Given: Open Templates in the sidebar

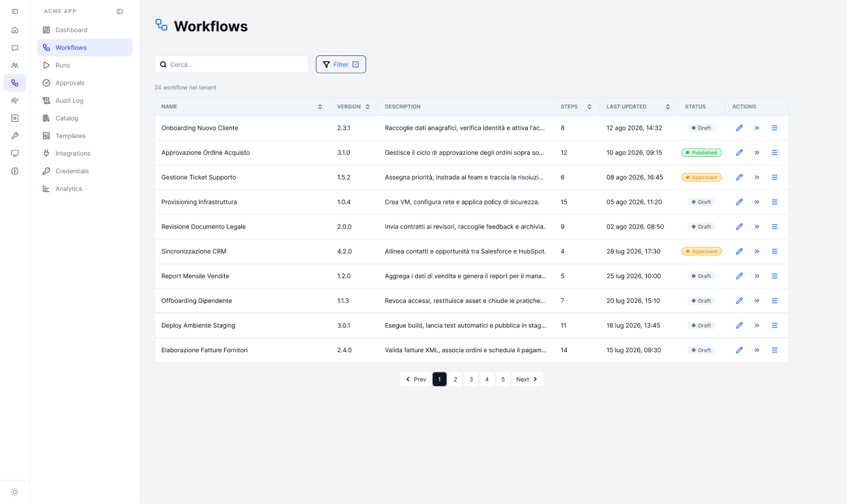Looking at the screenshot, I should 85,135.
